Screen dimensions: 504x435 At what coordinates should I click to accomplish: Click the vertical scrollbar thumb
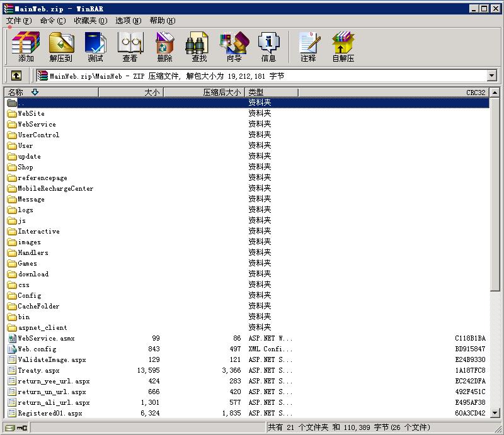(x=495, y=194)
